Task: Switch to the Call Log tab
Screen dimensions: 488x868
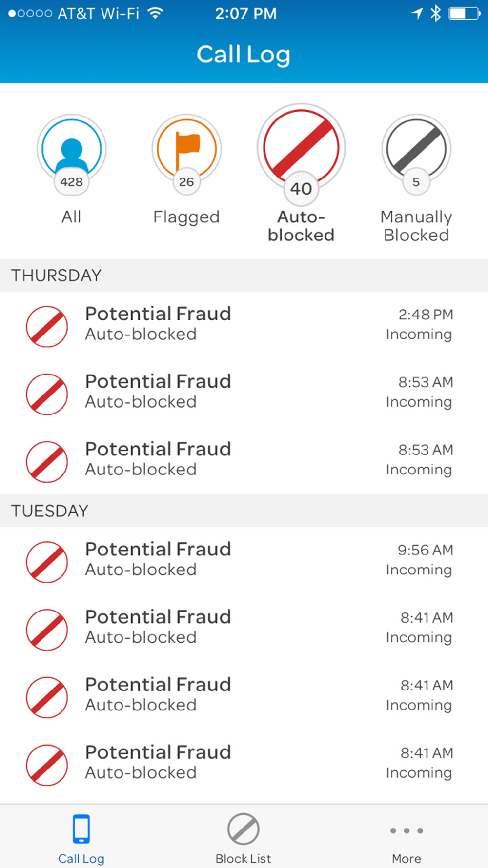Action: click(x=81, y=837)
